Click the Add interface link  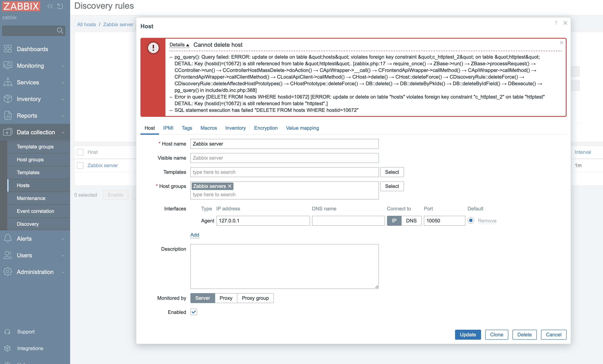tap(195, 235)
